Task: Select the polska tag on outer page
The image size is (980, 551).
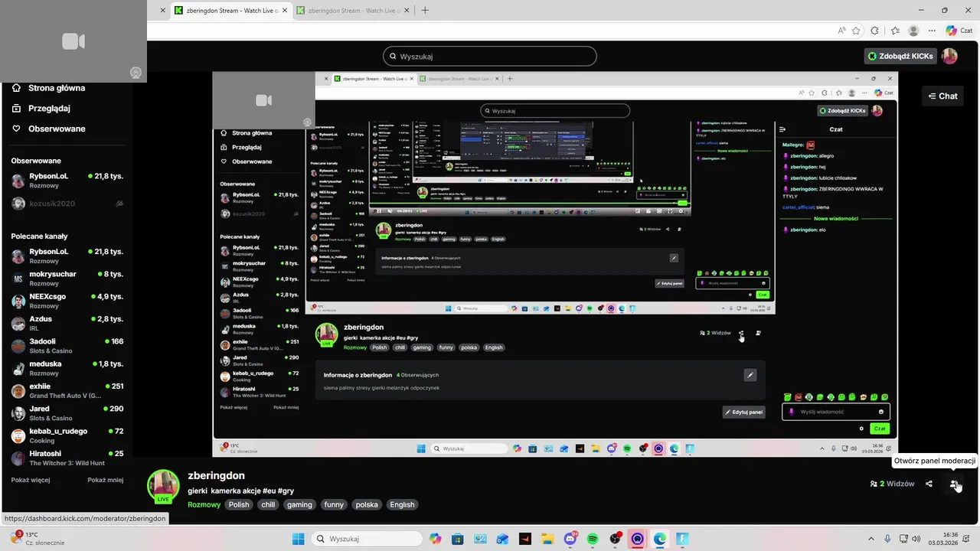Action: (367, 504)
